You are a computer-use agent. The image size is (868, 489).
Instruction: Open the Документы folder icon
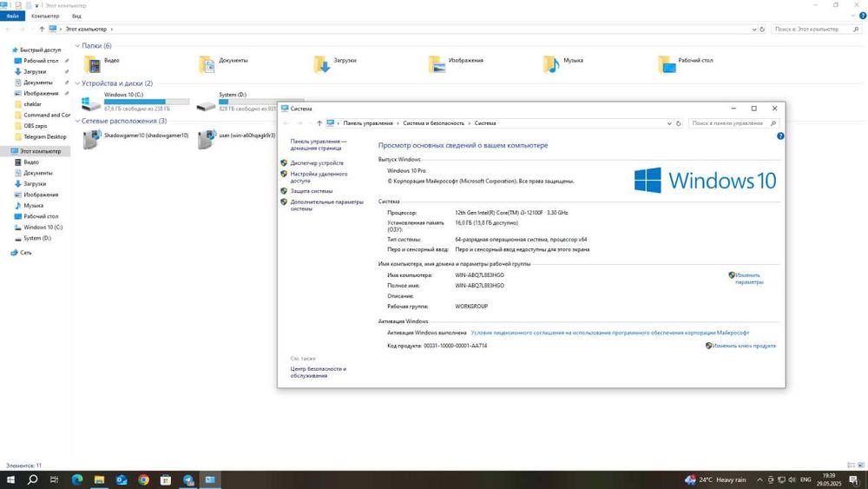[x=207, y=65]
